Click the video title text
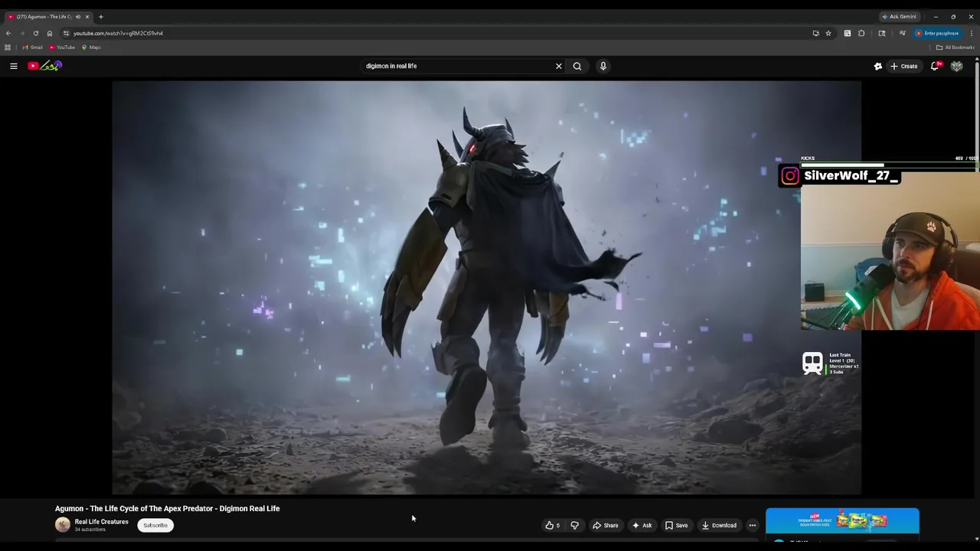 [167, 508]
